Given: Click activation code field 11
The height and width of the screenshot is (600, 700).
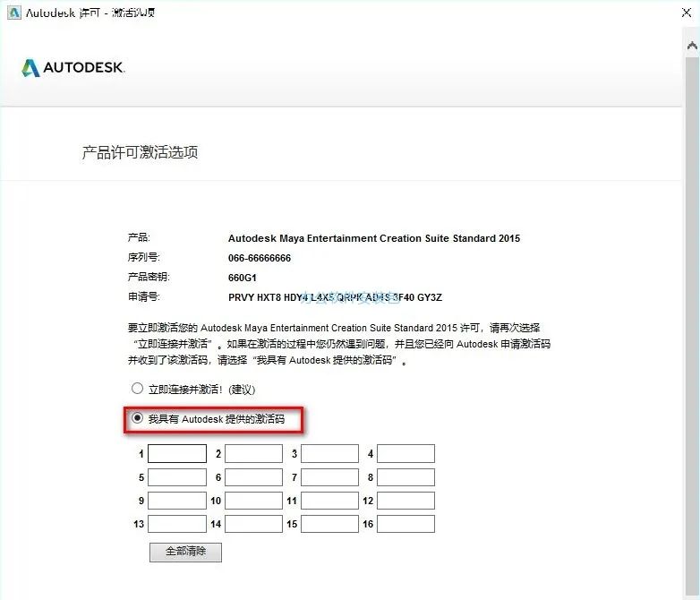Looking at the screenshot, I should click(330, 501).
